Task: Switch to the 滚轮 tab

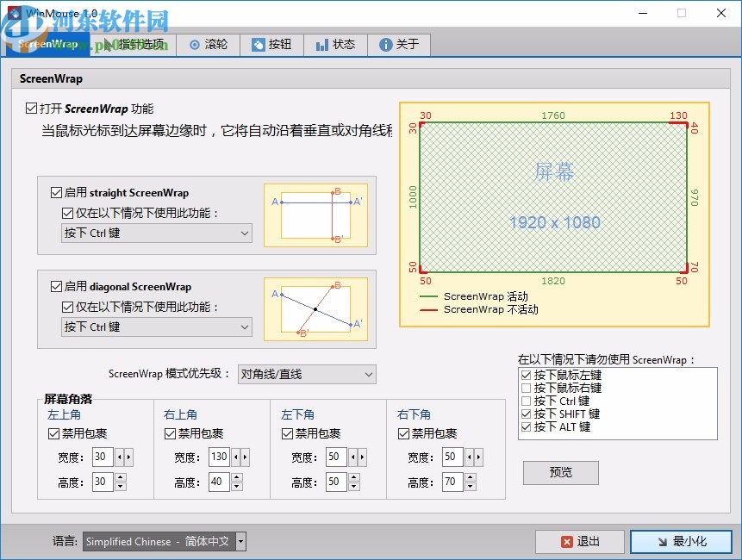Action: [x=209, y=45]
